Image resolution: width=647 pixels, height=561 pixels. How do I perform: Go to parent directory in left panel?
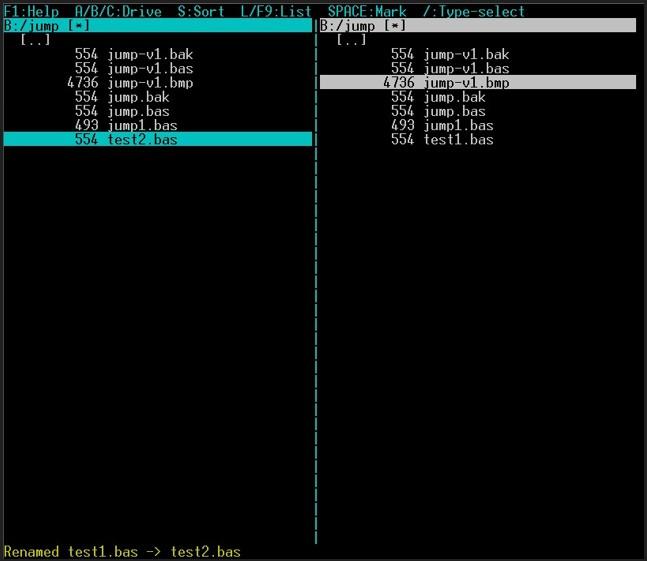[x=36, y=40]
